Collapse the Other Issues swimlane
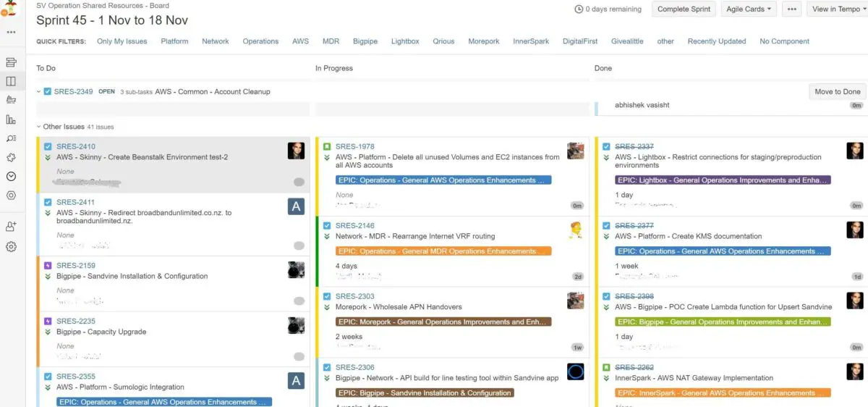This screenshot has height=407, width=868. pyautogui.click(x=39, y=127)
